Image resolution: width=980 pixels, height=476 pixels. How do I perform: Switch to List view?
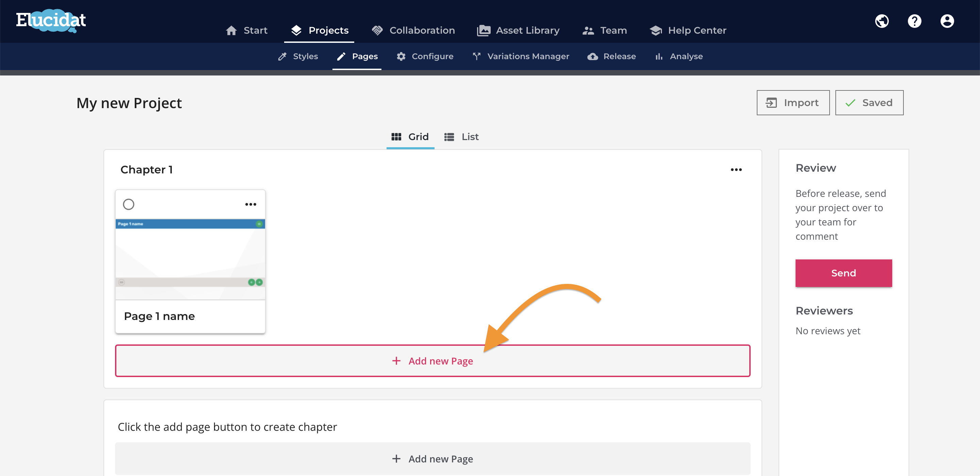[x=461, y=137]
